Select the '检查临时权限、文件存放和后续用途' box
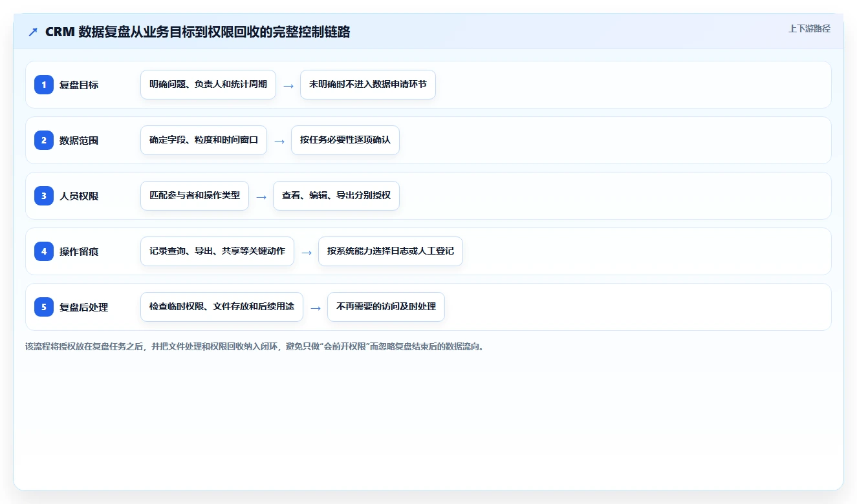The image size is (857, 504). coord(222,307)
